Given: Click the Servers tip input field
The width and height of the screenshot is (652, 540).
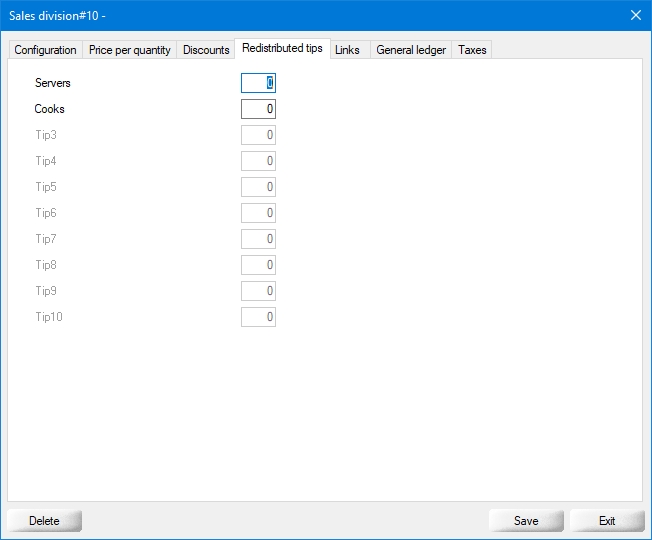Looking at the screenshot, I should 258,83.
